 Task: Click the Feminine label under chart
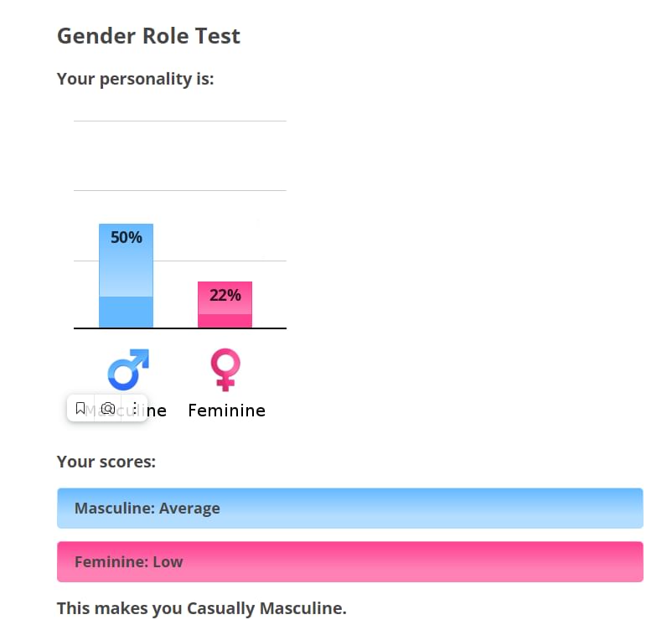pyautogui.click(x=226, y=411)
